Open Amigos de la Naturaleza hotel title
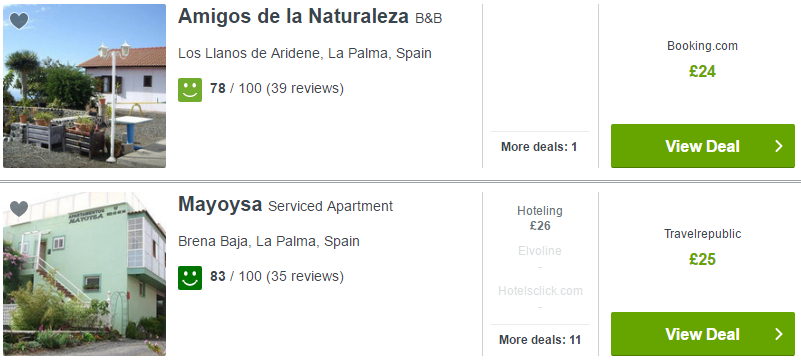The image size is (801, 363). (293, 16)
